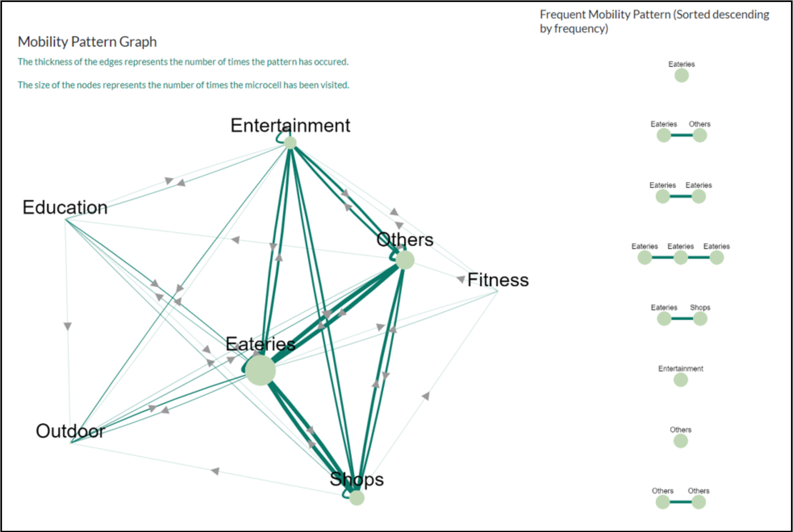Select the Outdoor label in the graph
This screenshot has height=532, width=793.
pyautogui.click(x=70, y=431)
